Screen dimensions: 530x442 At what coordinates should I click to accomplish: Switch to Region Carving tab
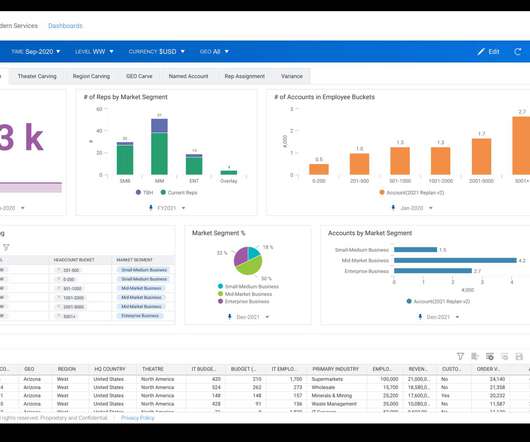[91, 76]
